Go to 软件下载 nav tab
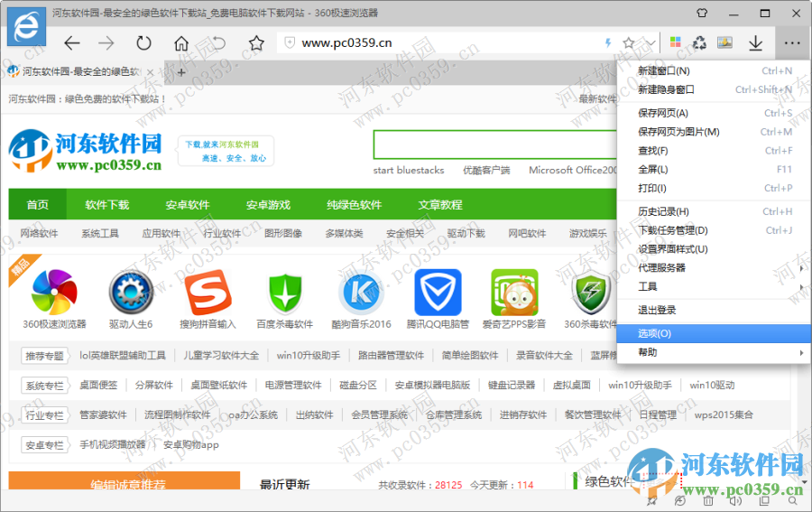 pos(106,205)
